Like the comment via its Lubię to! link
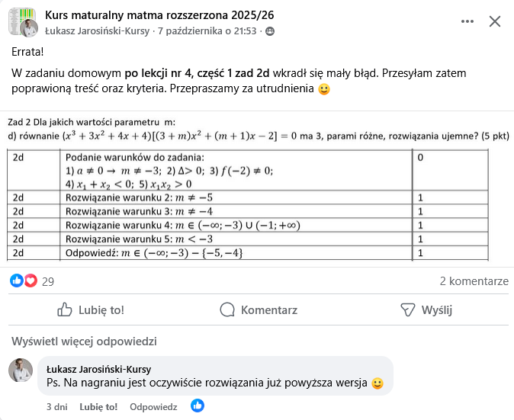This screenshot has width=514, height=420. point(98,407)
